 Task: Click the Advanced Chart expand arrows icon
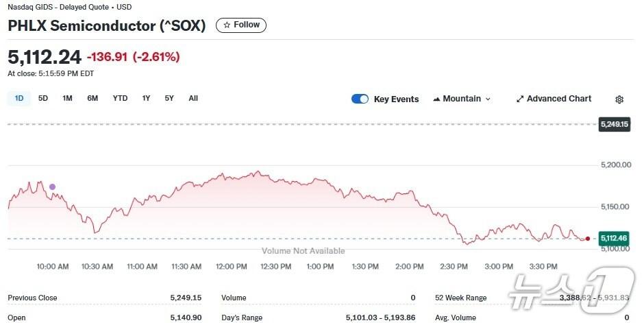(520, 99)
